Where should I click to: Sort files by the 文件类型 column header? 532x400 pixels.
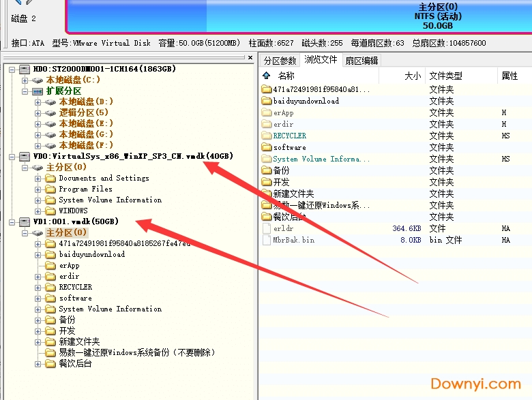(x=445, y=76)
